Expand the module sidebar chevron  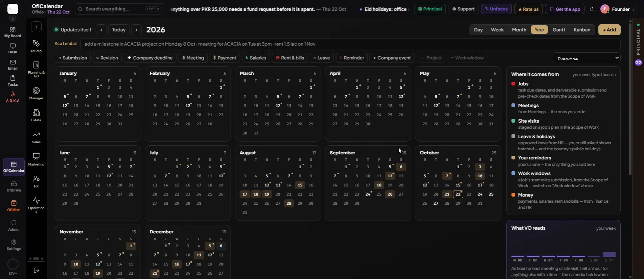point(36,27)
